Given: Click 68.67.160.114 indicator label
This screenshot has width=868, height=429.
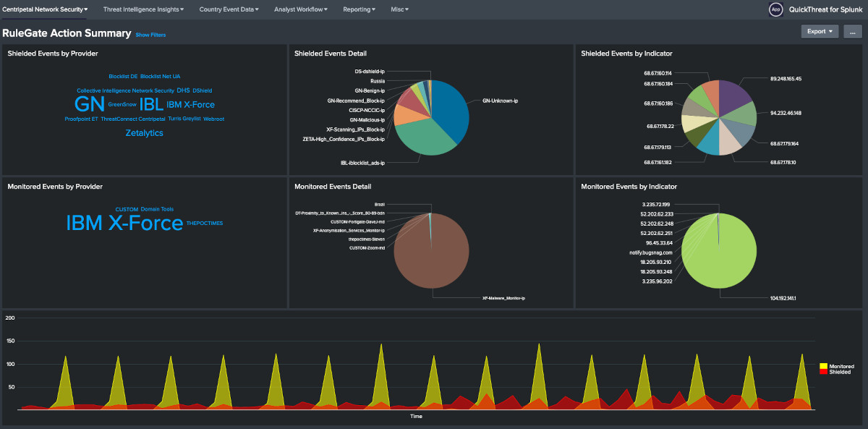Looking at the screenshot, I should point(658,73).
